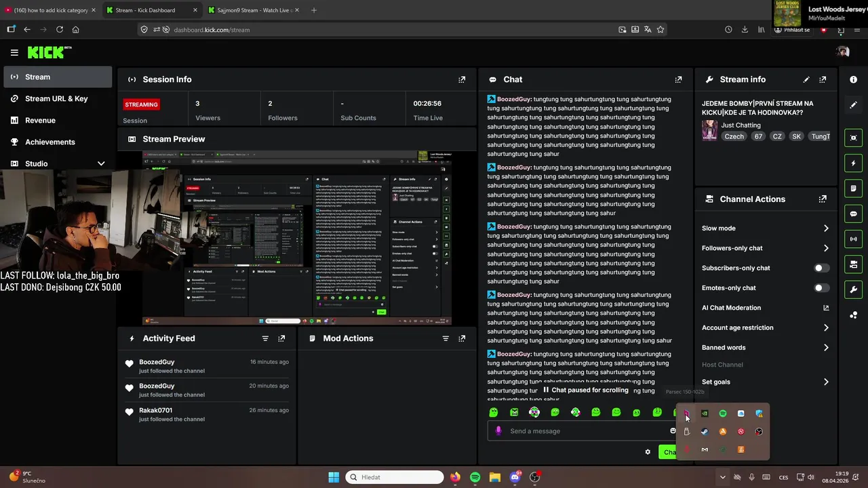This screenshot has width=868, height=488.
Task: Pop out the Chat panel
Action: (678, 79)
